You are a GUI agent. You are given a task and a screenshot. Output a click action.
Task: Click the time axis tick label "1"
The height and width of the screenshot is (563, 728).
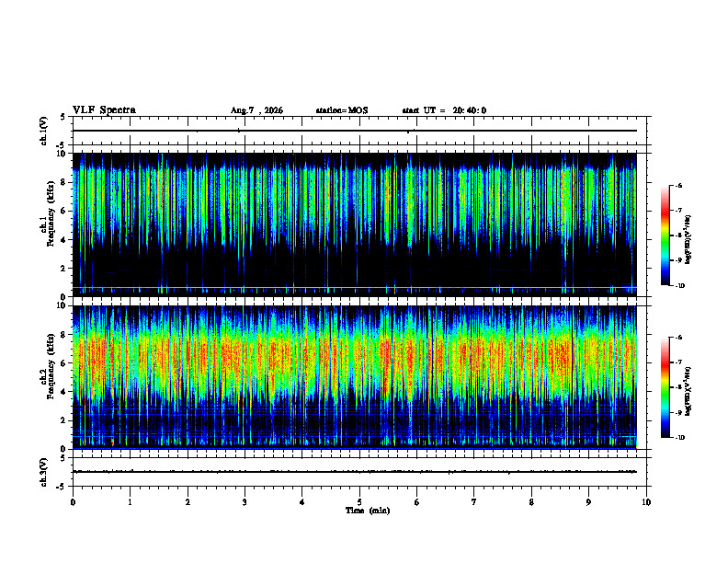pyautogui.click(x=130, y=502)
